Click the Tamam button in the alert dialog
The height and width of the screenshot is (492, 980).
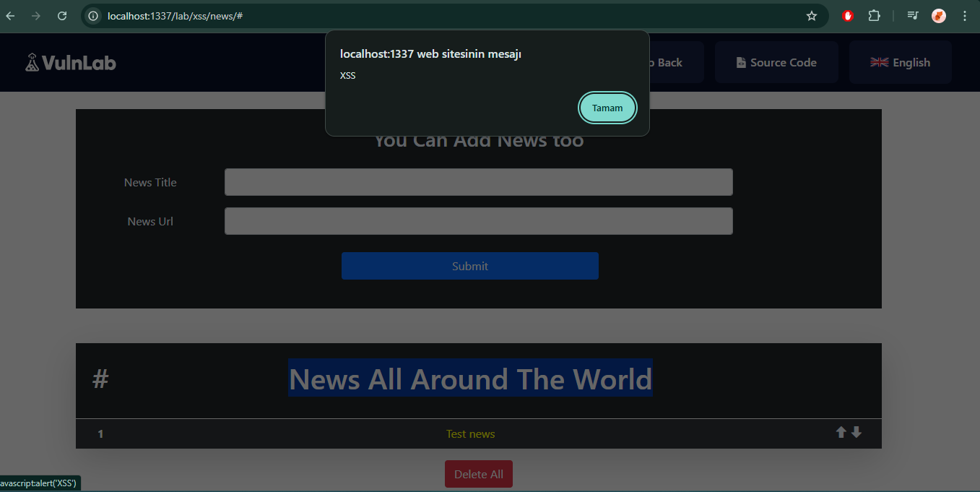pyautogui.click(x=607, y=108)
